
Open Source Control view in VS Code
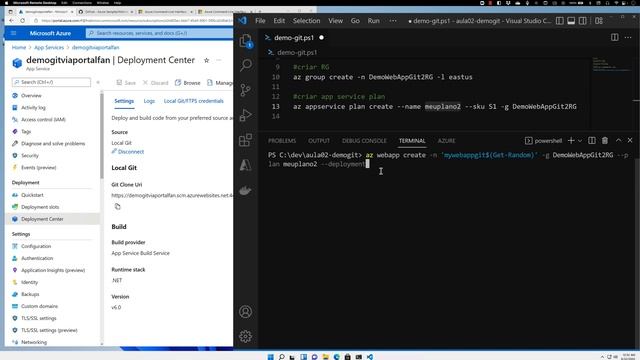tap(246, 90)
